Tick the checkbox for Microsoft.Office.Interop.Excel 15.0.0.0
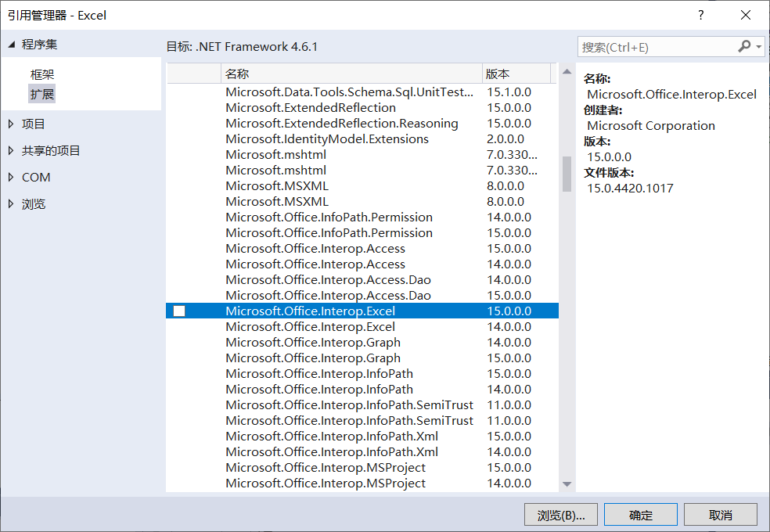 [x=179, y=311]
